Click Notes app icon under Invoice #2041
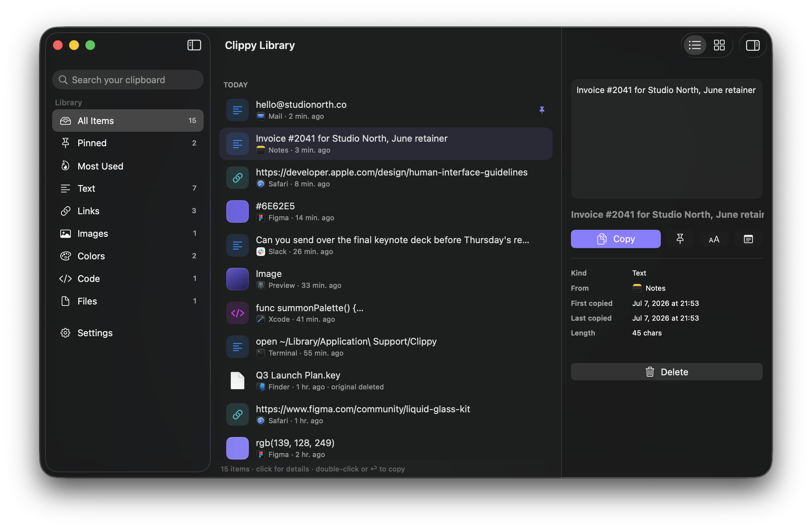 [261, 150]
